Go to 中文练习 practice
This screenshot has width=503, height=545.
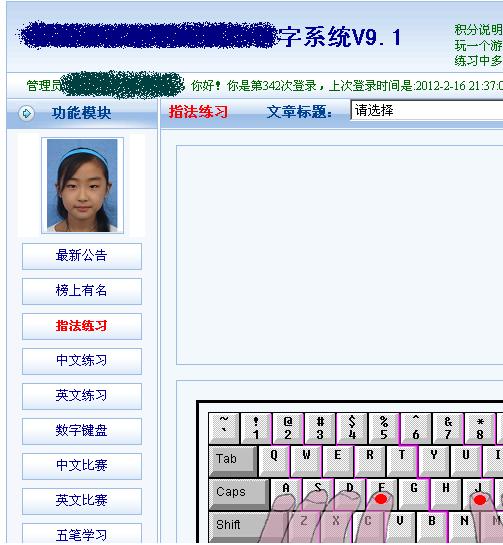coord(82,361)
